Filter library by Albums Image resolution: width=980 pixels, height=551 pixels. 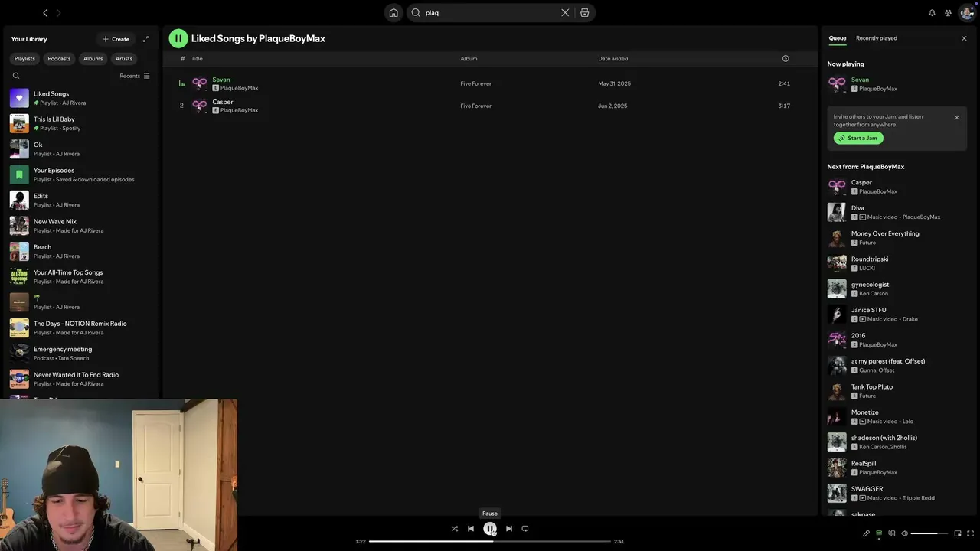pos(93,59)
